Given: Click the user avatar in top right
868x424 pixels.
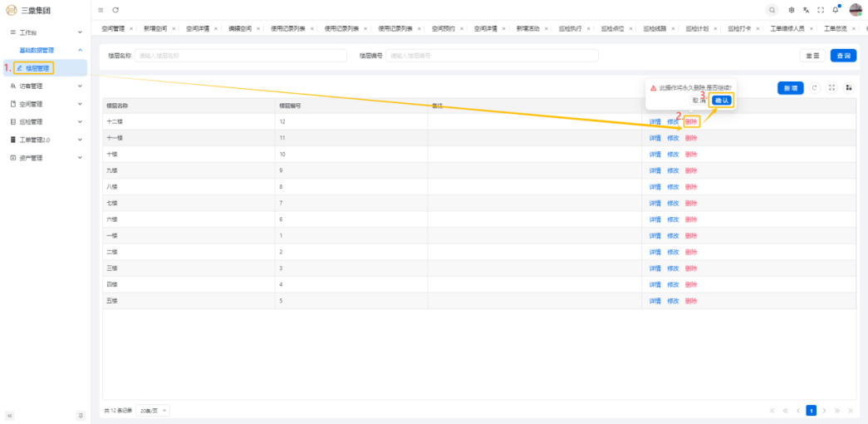Looking at the screenshot, I should point(856,10).
